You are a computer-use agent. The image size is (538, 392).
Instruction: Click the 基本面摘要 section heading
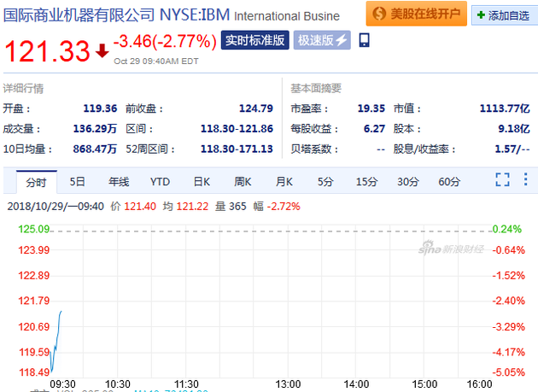click(x=316, y=89)
